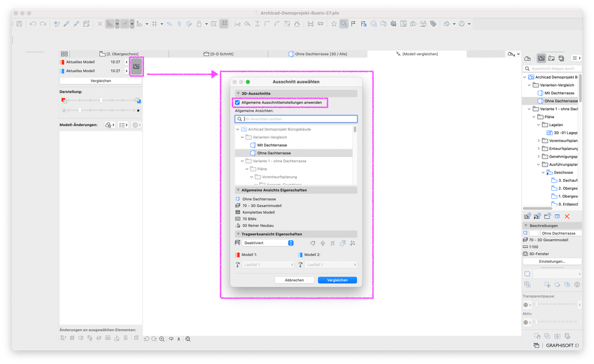Open the Publisher-Sets icon in the Navigator
This screenshot has height=364, width=594.
[x=561, y=58]
